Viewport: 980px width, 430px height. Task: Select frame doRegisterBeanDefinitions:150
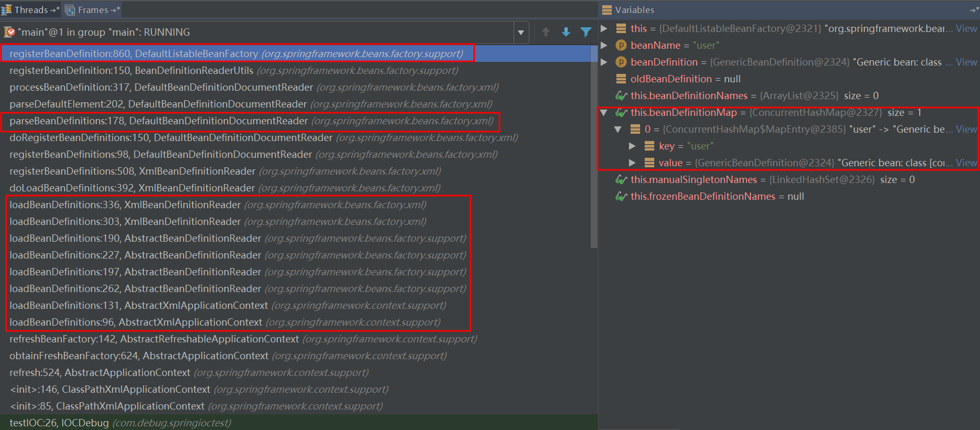coord(296,137)
